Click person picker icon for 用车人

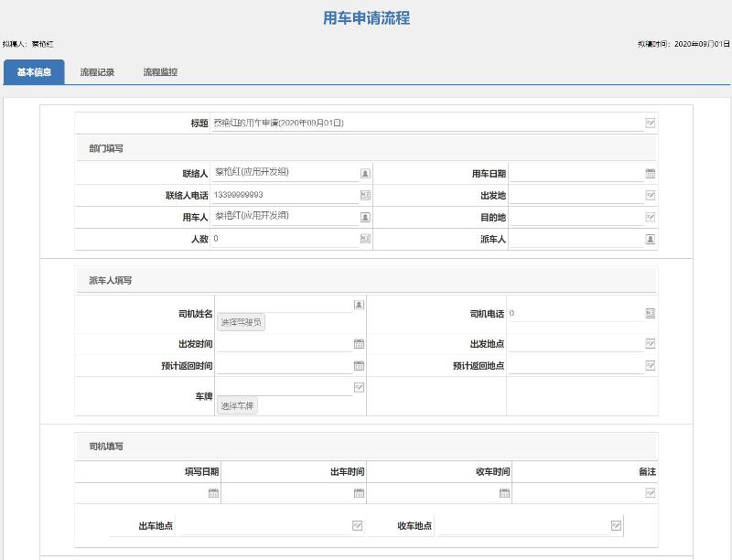(x=365, y=217)
